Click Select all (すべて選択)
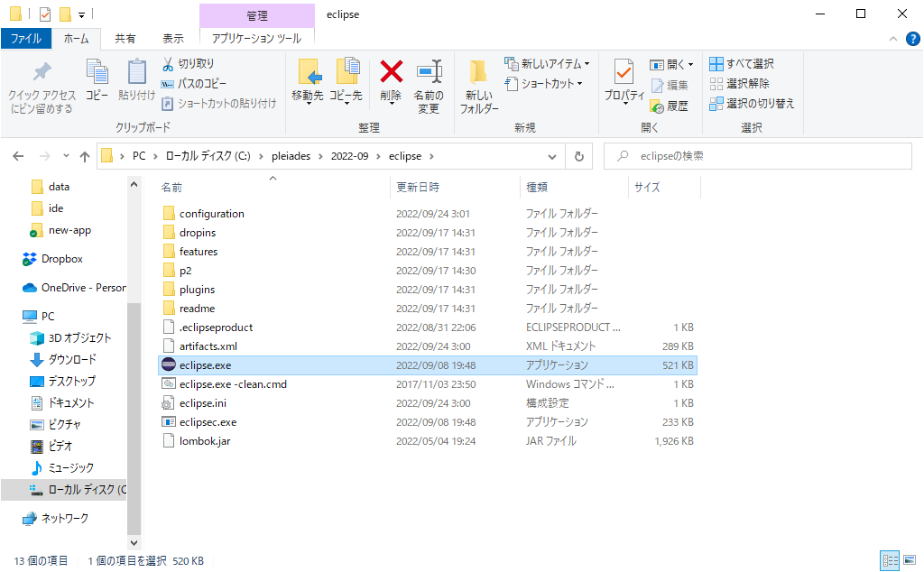Image resolution: width=924 pixels, height=572 pixels. tap(742, 64)
